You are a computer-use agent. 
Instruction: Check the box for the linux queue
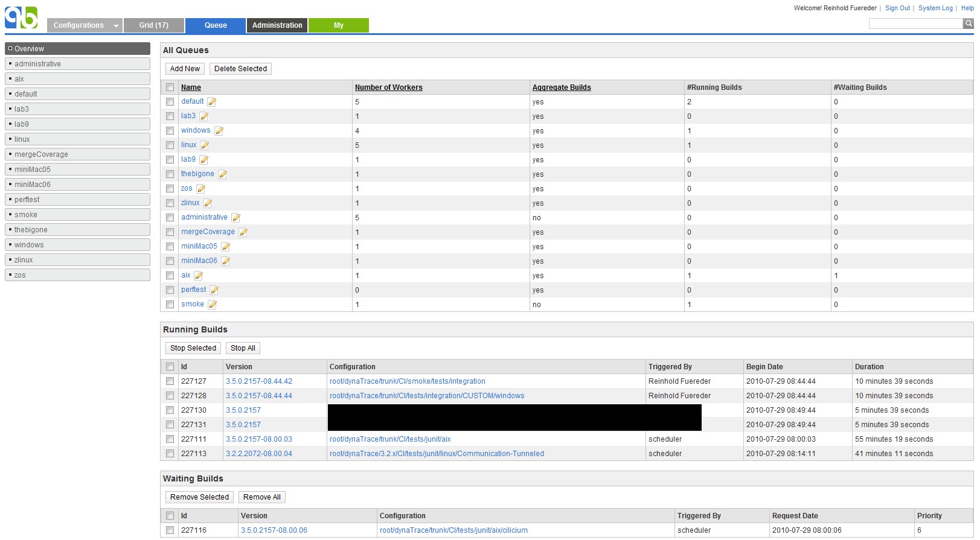[x=170, y=145]
